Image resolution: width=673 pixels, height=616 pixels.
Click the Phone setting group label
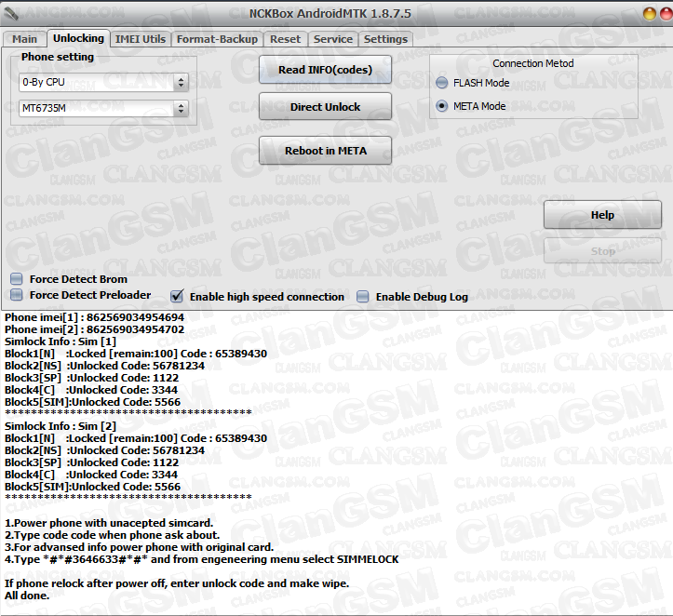pyautogui.click(x=58, y=57)
